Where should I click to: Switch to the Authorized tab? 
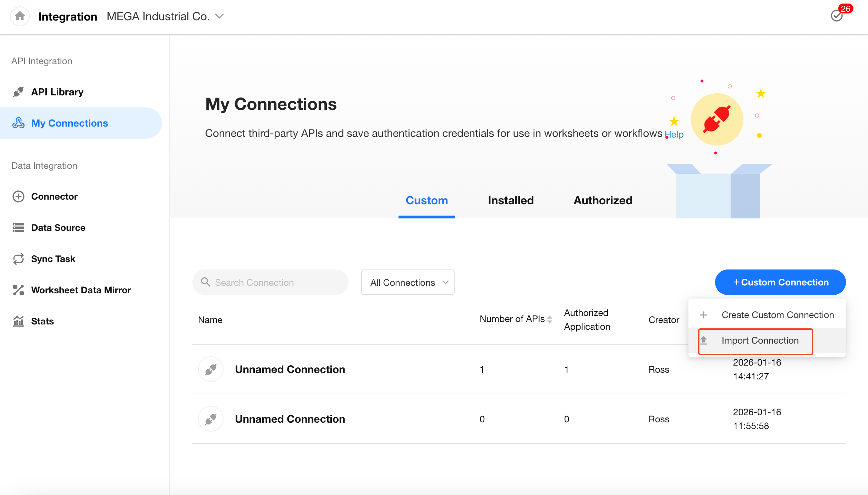tap(603, 200)
